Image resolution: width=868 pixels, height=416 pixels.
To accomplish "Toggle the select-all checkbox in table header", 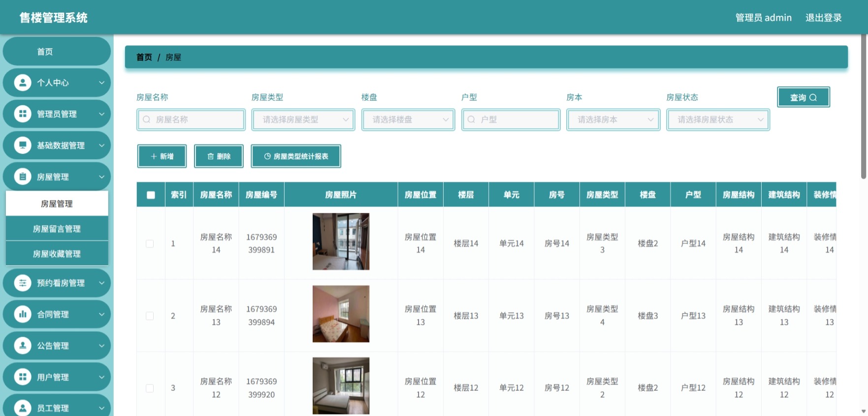I will pyautogui.click(x=151, y=195).
